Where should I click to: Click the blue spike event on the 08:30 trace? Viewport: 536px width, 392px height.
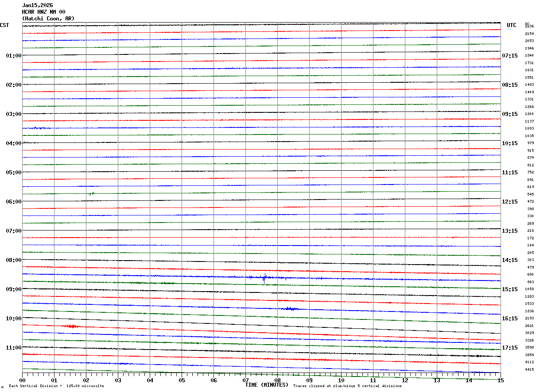click(264, 278)
